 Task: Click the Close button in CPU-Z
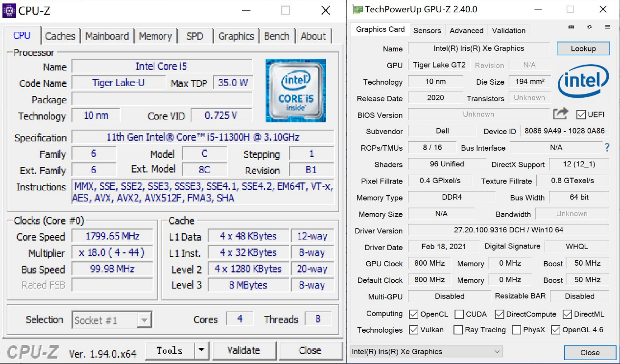(x=310, y=350)
